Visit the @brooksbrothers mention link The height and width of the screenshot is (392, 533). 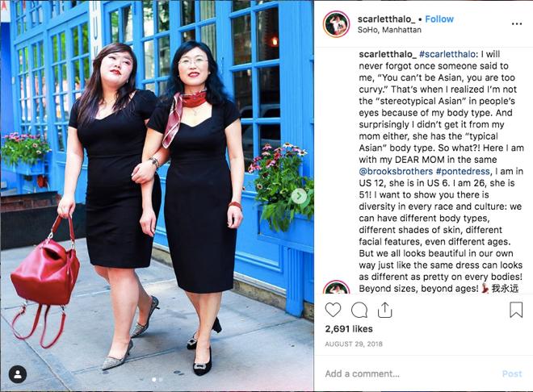click(x=396, y=171)
